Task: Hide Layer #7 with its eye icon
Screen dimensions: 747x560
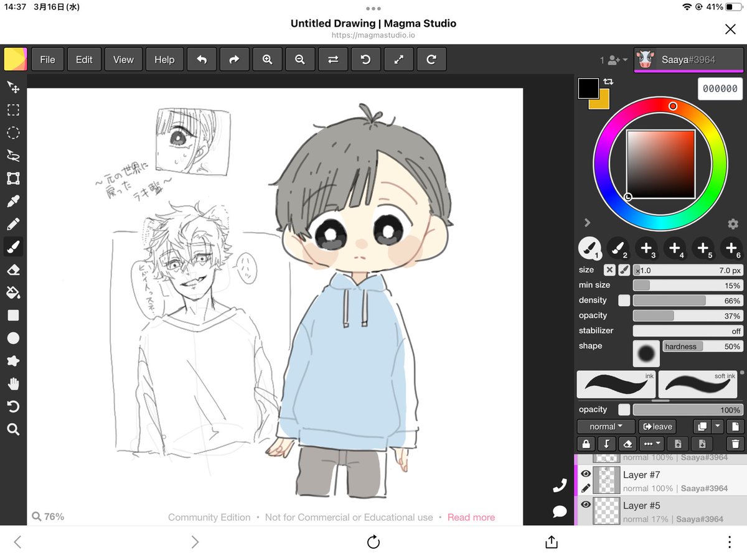Action: tap(586, 474)
